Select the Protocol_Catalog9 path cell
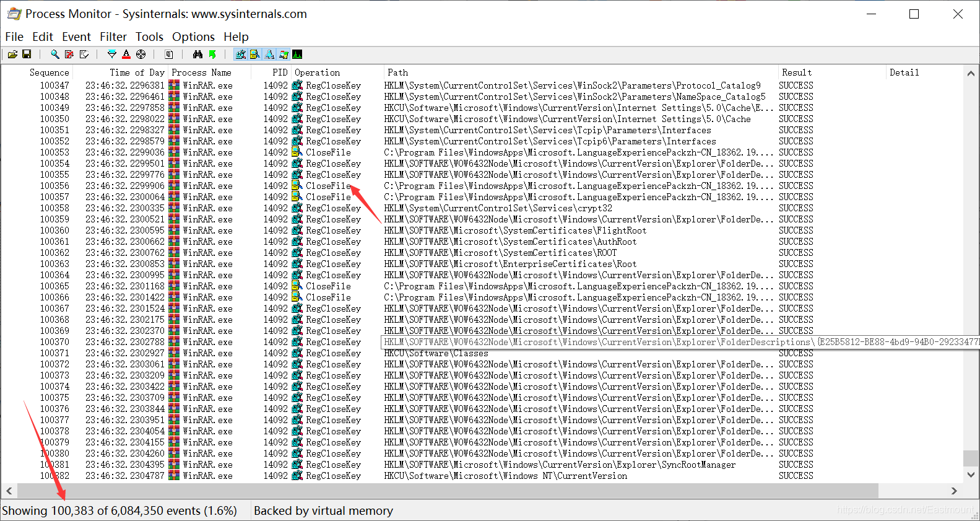Screen dimensions: 980x521 pos(572,85)
